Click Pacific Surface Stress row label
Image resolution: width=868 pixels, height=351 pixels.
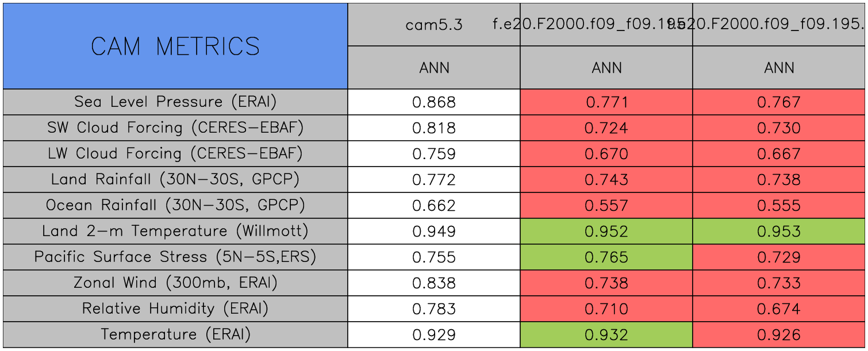click(x=175, y=257)
